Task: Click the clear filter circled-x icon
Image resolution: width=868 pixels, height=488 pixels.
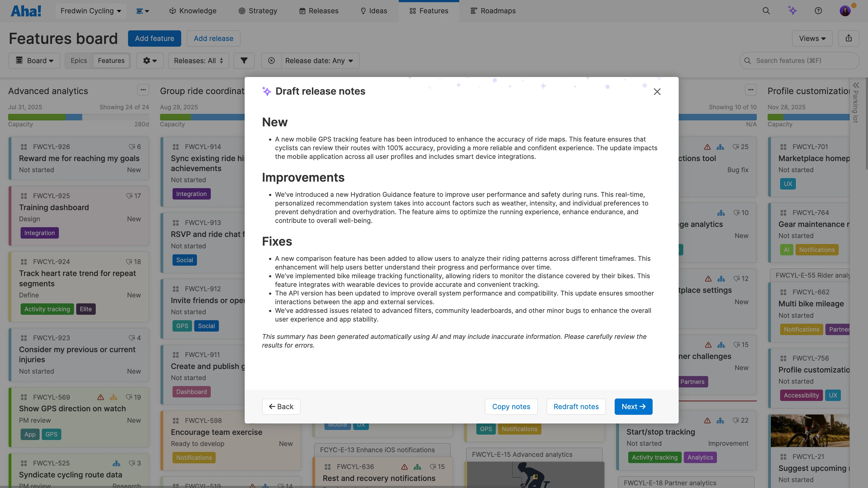Action: (x=271, y=61)
